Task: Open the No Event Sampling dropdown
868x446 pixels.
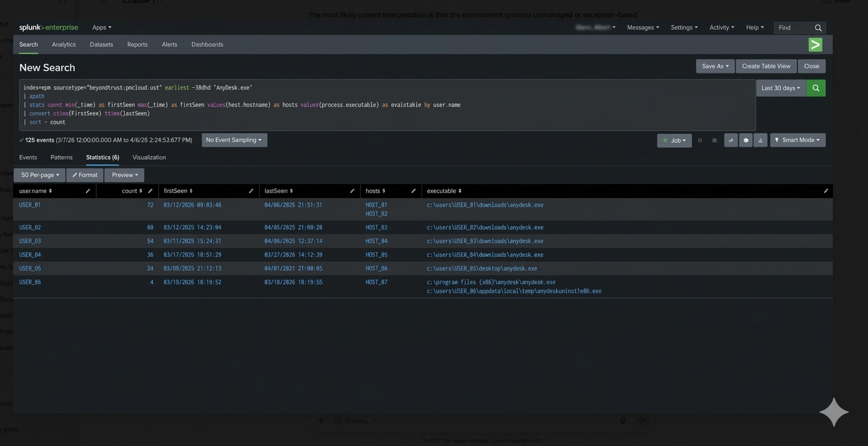Action: (x=234, y=140)
